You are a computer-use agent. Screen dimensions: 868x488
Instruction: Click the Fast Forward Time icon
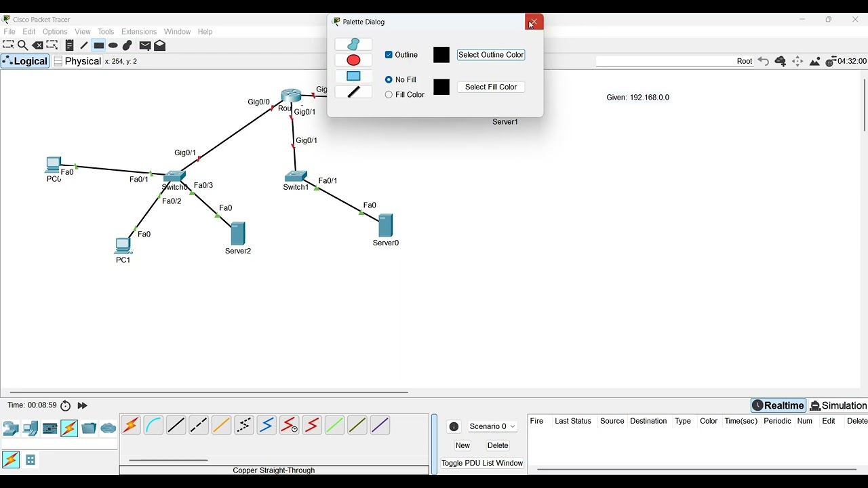(x=83, y=406)
